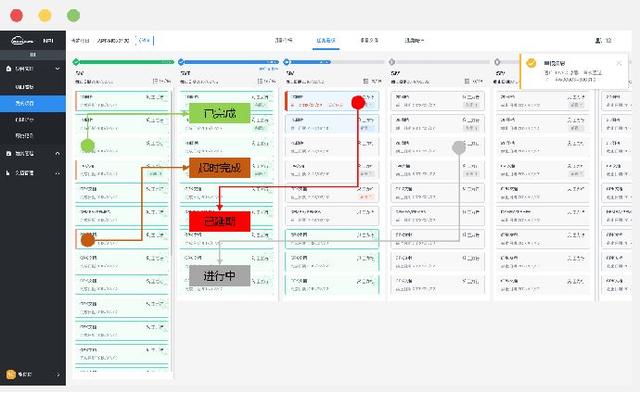The image size is (640, 393).
Task: Select the highlighted blue sidebar menu item
Action: pos(33,104)
